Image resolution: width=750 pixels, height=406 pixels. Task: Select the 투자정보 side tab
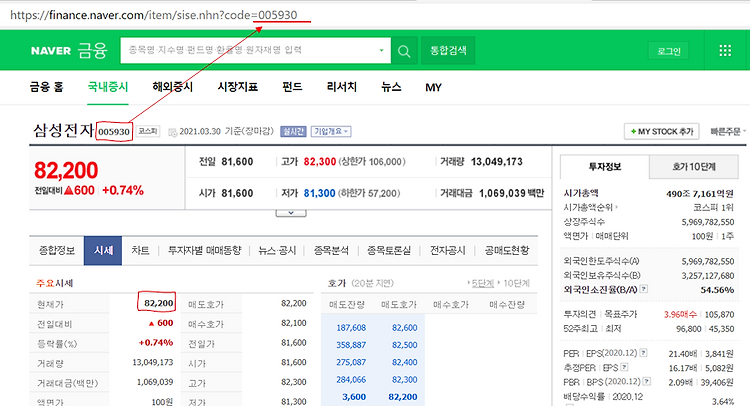coord(605,167)
